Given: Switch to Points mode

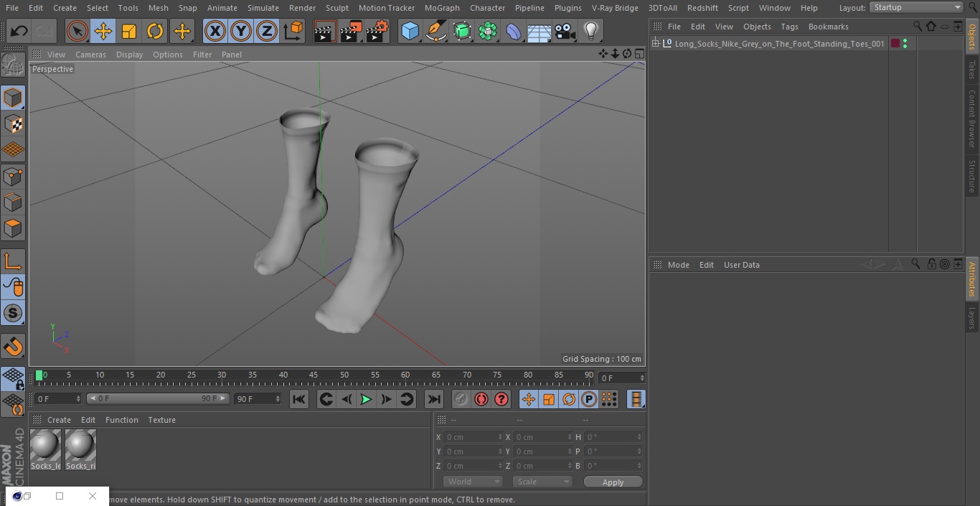Looking at the screenshot, I should pos(13,177).
